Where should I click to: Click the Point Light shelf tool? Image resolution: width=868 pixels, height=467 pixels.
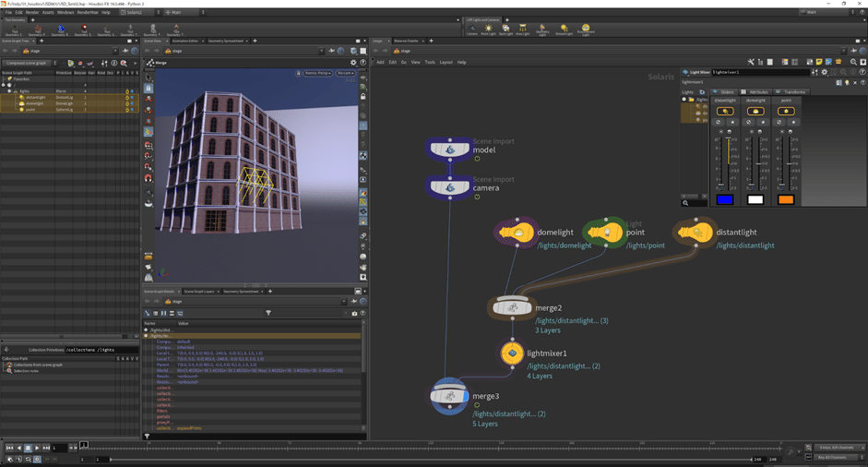point(488,30)
